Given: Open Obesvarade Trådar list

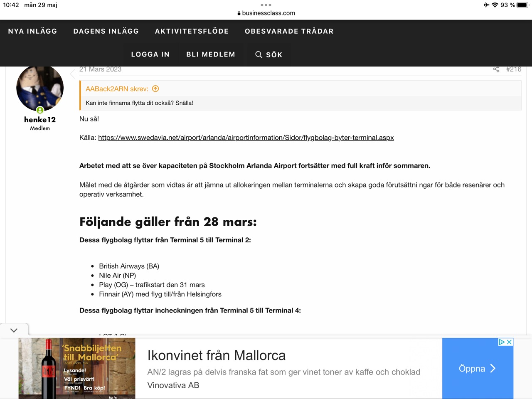Looking at the screenshot, I should pyautogui.click(x=289, y=31).
